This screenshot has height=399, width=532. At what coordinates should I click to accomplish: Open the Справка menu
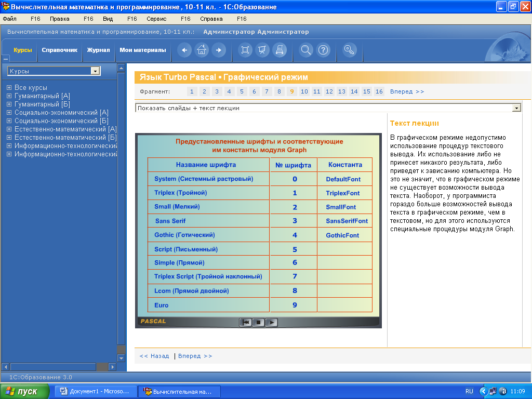click(x=211, y=19)
